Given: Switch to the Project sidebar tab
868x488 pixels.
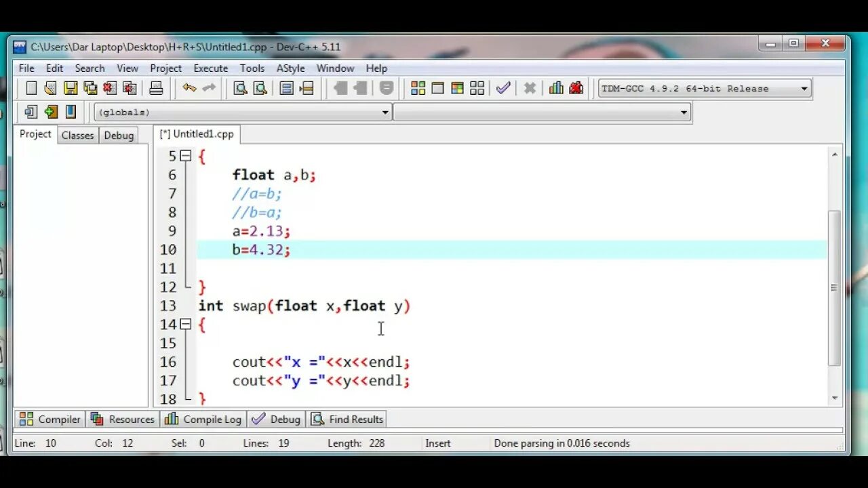Looking at the screenshot, I should pos(35,134).
